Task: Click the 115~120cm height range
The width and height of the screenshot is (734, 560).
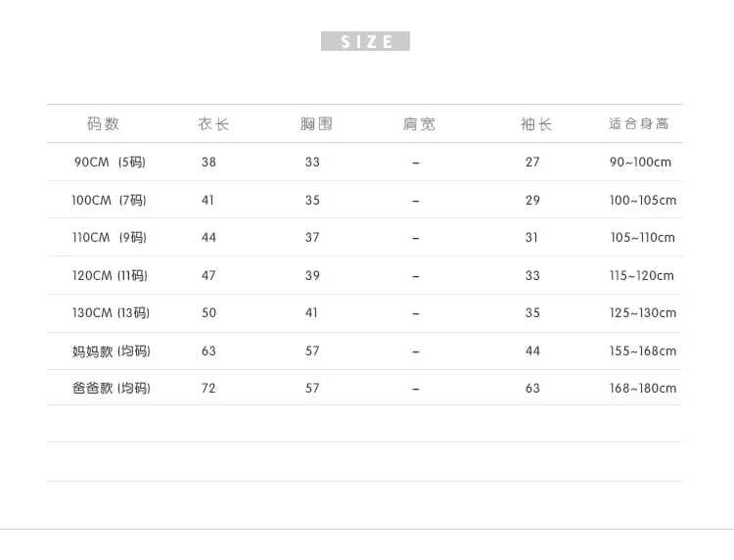Action: [x=642, y=275]
